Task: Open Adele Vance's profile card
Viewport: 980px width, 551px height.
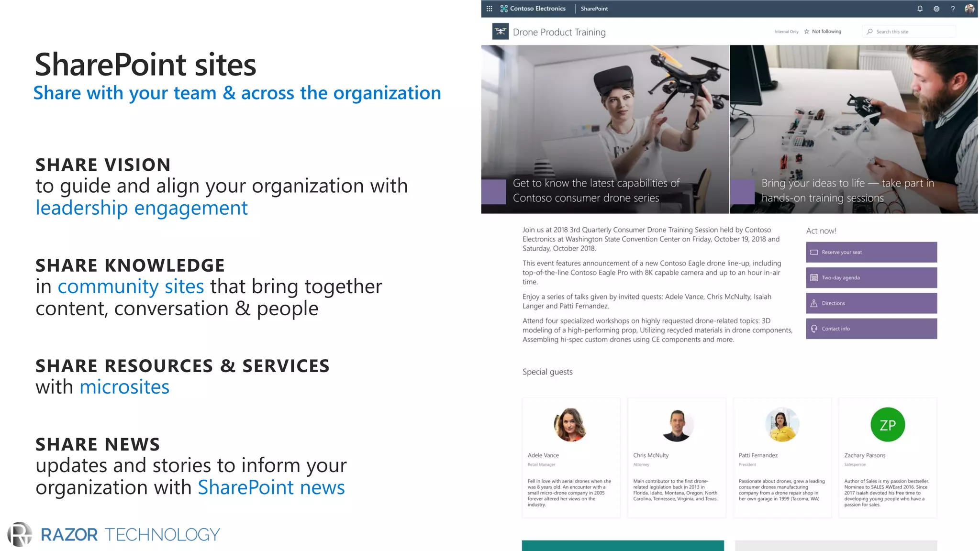Action: click(571, 457)
